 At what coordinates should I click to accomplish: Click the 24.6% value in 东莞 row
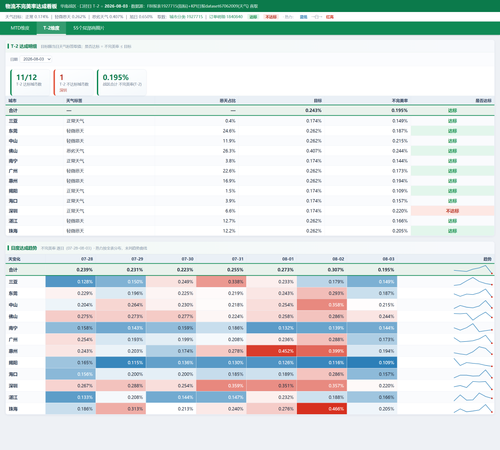pos(229,131)
